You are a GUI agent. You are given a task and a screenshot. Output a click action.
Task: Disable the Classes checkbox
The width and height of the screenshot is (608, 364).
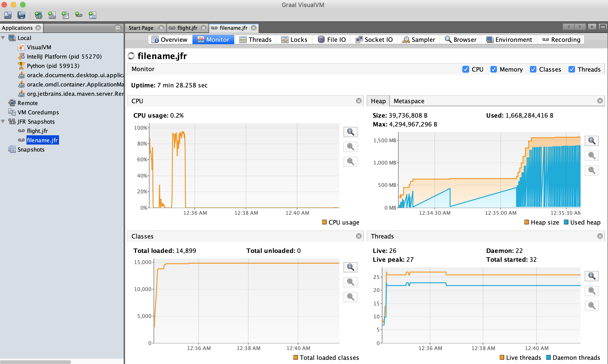[x=533, y=69]
